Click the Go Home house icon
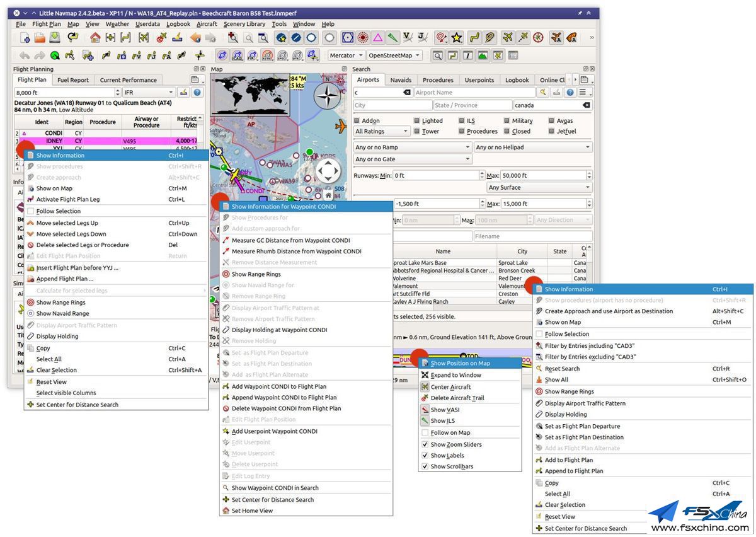This screenshot has height=537, width=756. (95, 38)
